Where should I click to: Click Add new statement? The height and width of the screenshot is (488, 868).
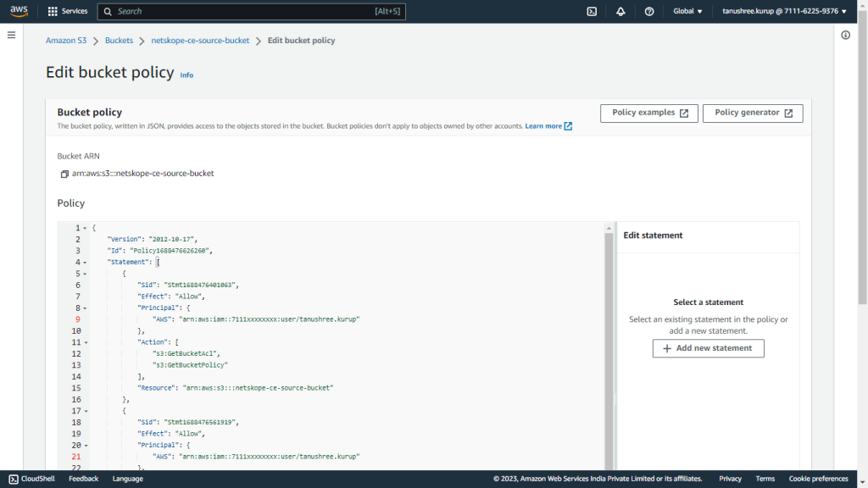tap(708, 348)
